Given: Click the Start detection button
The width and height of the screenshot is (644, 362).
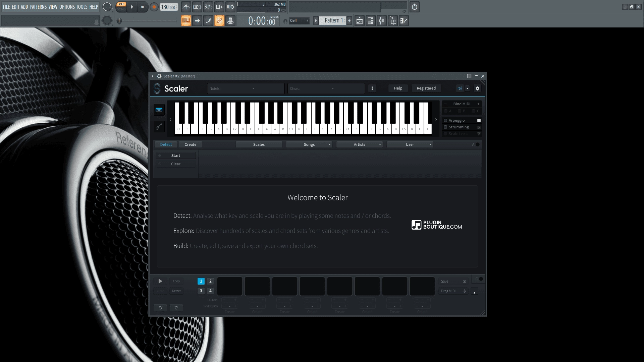Looking at the screenshot, I should click(176, 156).
